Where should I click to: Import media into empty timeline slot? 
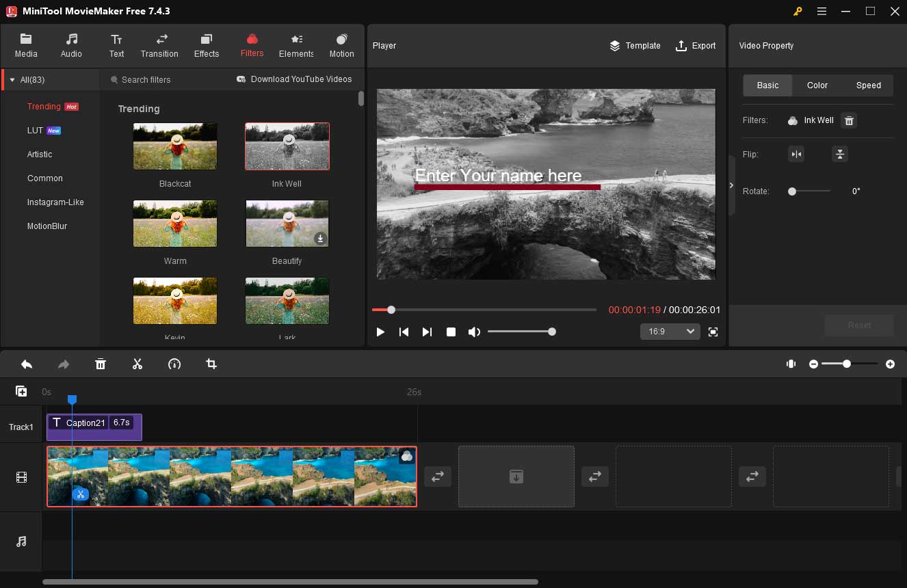516,477
